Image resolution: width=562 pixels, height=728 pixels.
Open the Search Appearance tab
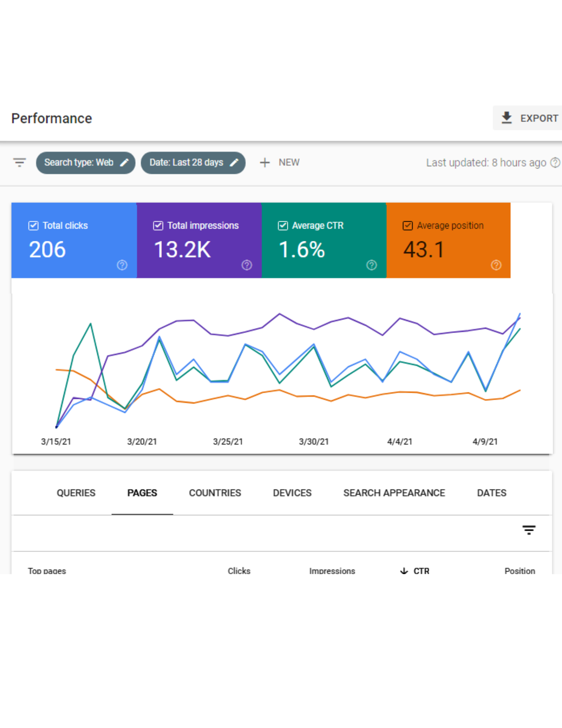point(394,493)
